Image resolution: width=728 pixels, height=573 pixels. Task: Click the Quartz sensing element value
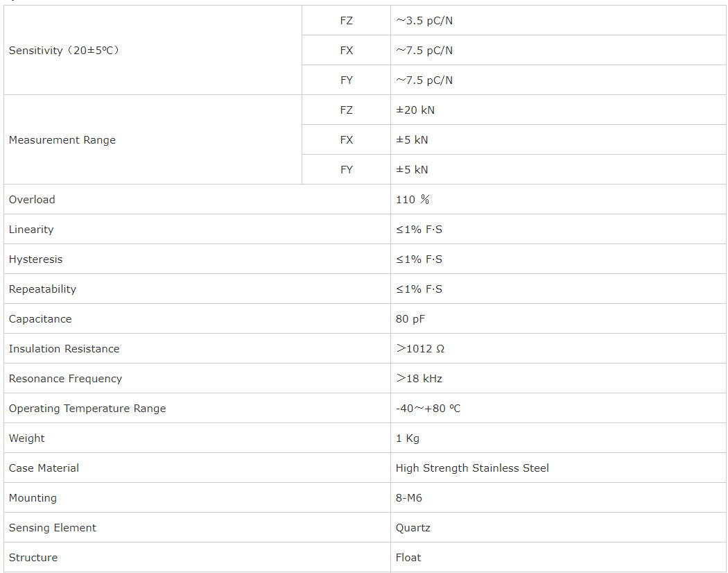pyautogui.click(x=413, y=527)
